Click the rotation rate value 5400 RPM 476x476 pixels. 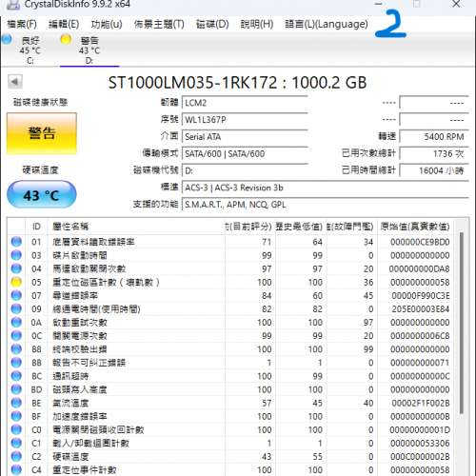(x=434, y=137)
